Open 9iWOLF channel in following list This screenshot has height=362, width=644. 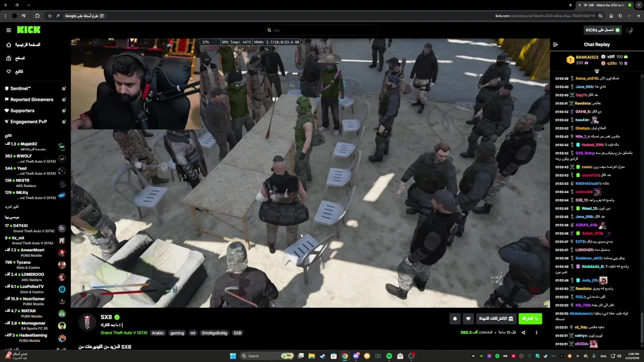(x=35, y=159)
